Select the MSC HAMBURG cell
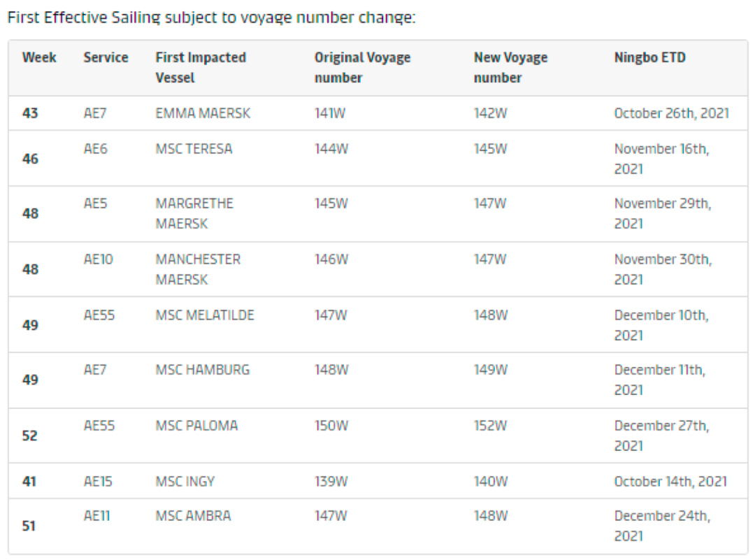This screenshot has width=755, height=560. [202, 370]
